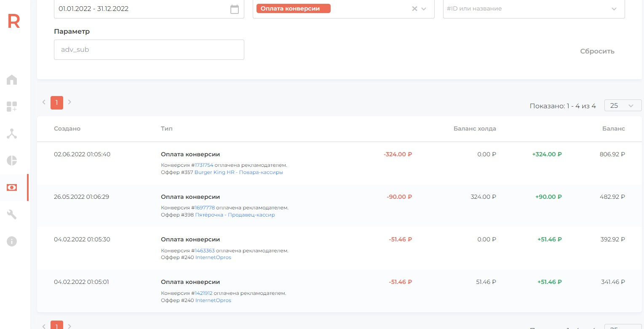Click the Сбросить reset button
This screenshot has width=644, height=329.
click(597, 51)
